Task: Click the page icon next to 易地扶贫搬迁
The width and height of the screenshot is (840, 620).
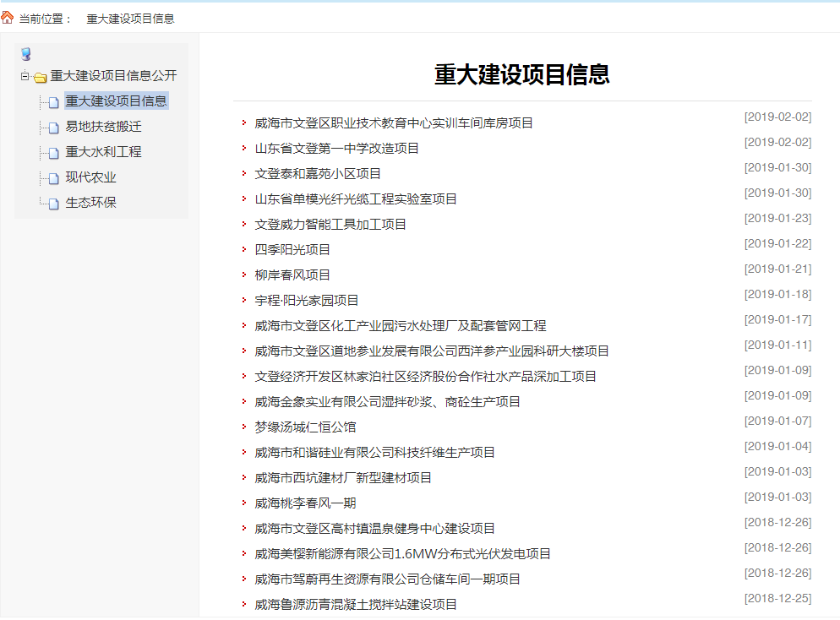Action: click(x=54, y=128)
